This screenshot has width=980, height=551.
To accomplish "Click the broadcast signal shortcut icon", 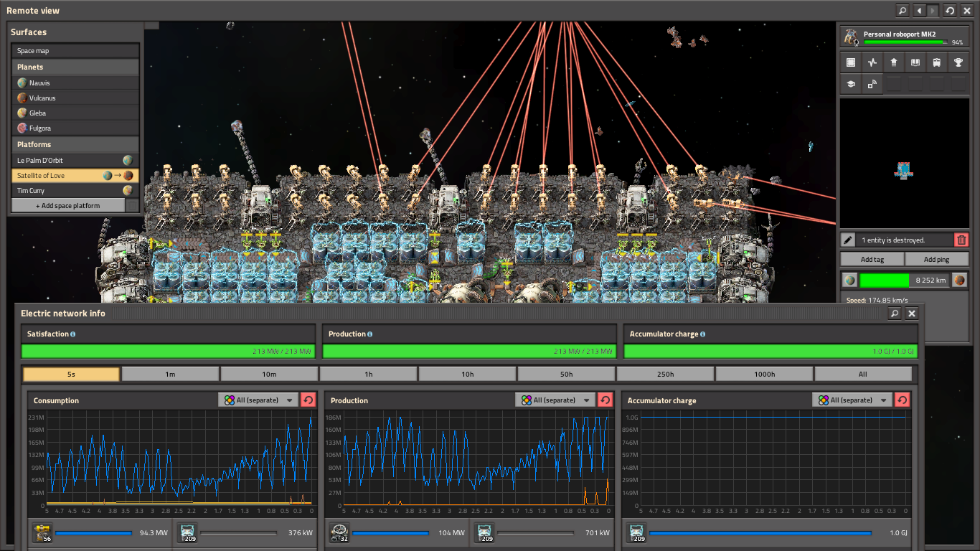I will (x=872, y=84).
